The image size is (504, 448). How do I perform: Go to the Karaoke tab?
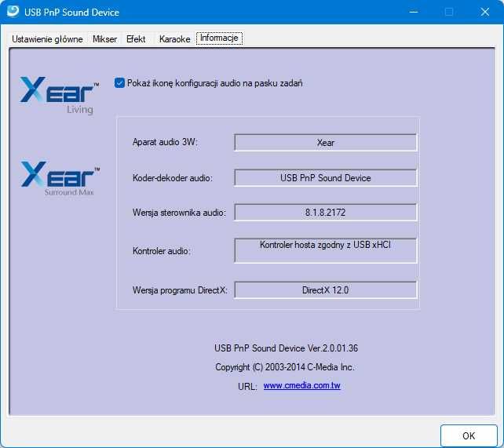(174, 39)
